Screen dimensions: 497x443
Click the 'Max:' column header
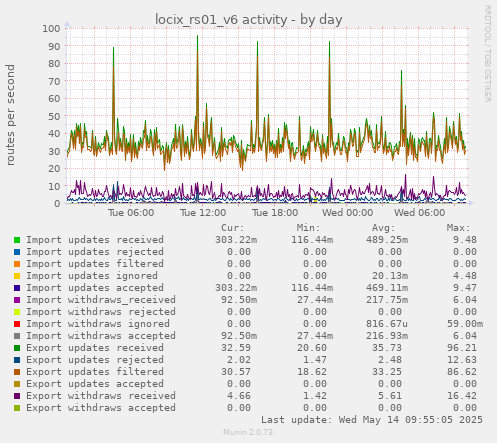coord(459,228)
